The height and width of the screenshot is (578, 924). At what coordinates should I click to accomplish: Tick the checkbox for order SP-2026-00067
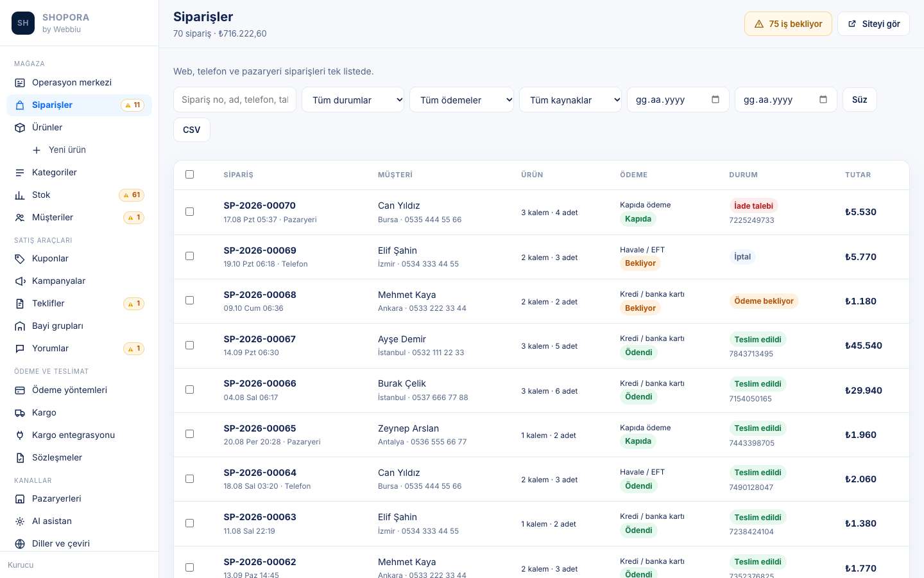pyautogui.click(x=189, y=346)
